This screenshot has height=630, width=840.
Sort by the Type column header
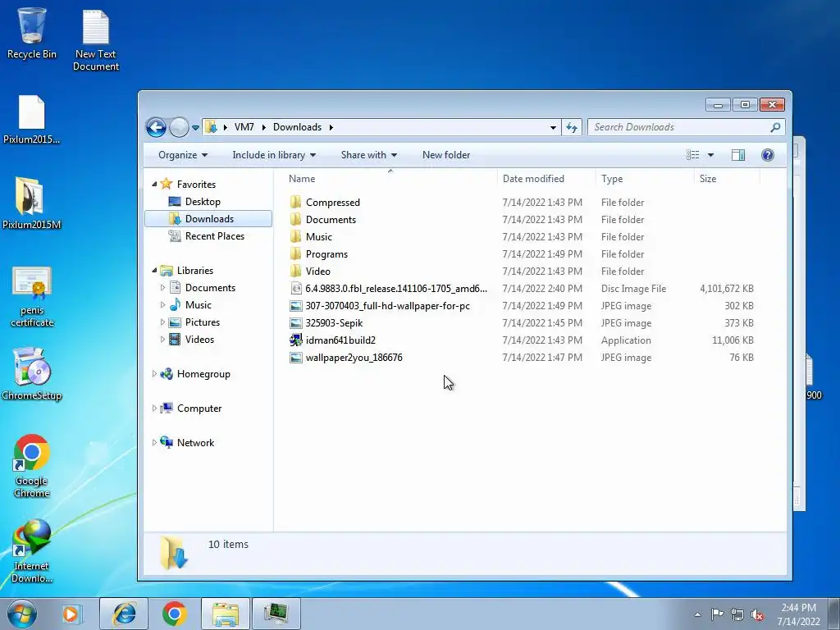click(x=645, y=178)
